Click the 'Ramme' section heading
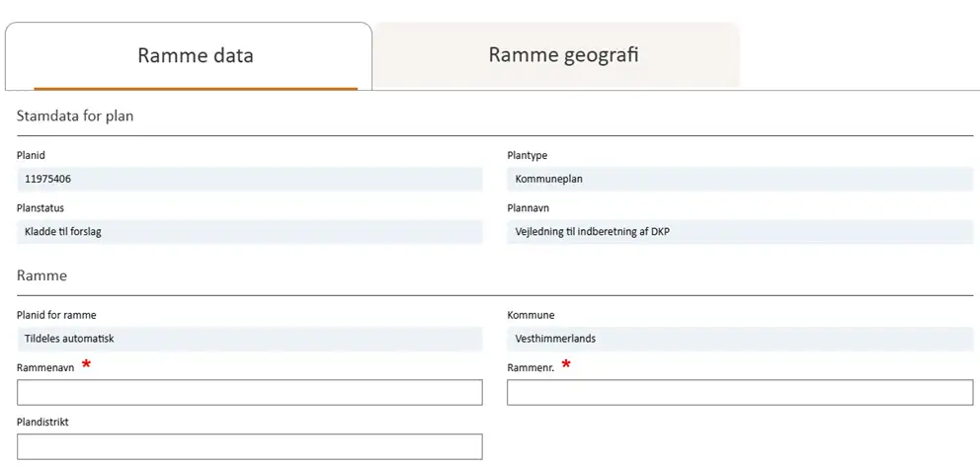 [41, 275]
